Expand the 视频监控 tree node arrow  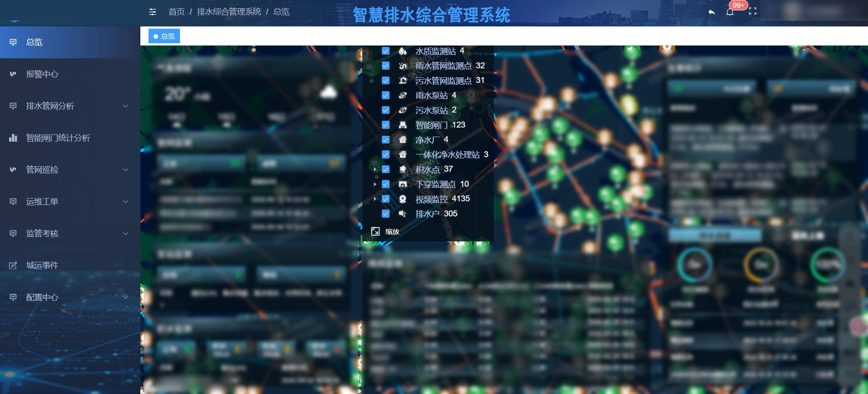tap(375, 199)
